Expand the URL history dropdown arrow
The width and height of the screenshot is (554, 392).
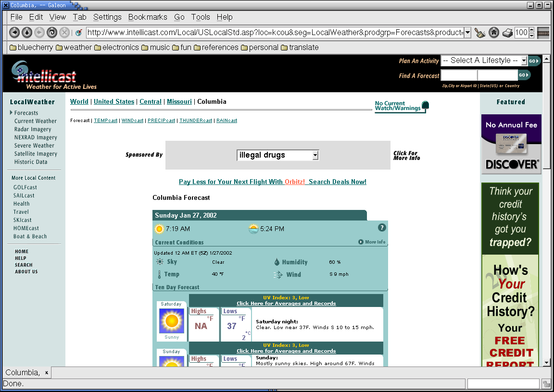(x=467, y=33)
